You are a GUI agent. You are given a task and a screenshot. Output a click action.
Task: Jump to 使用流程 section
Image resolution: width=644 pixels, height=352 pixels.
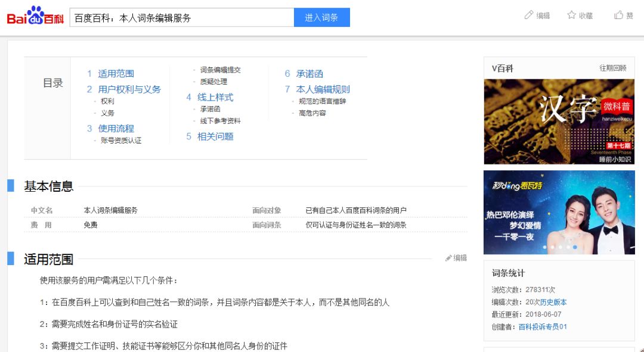[116, 129]
